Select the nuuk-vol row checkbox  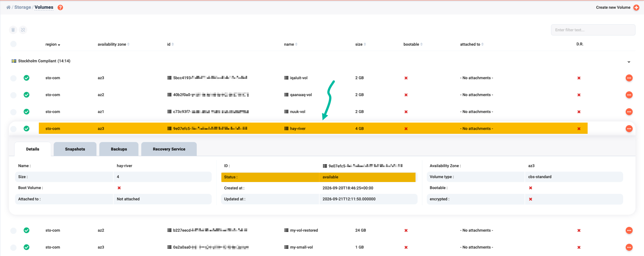[x=13, y=112]
